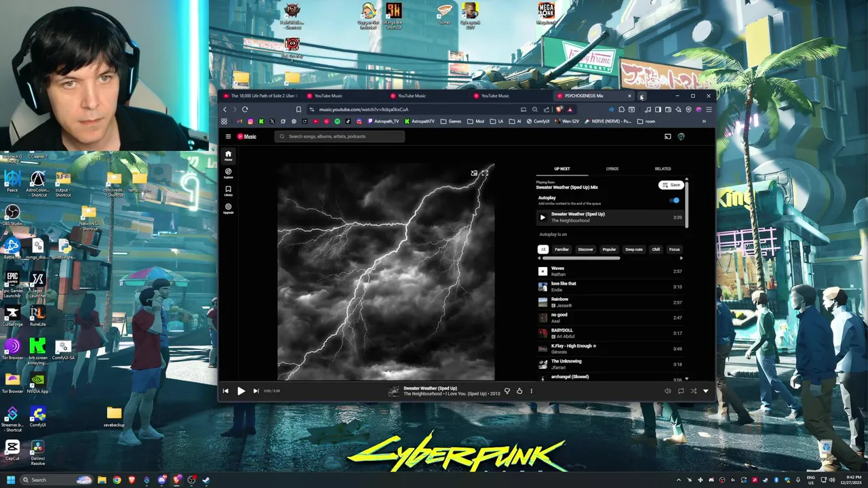Play the current song in player bar

241,391
